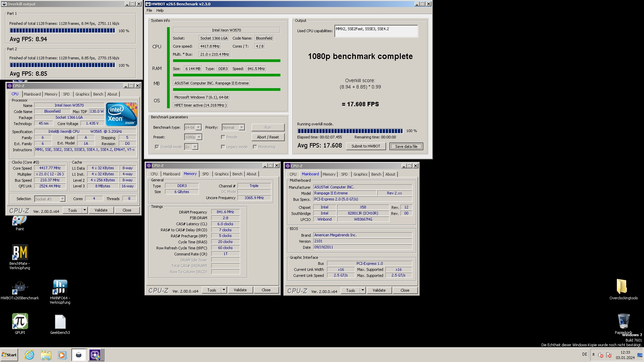Click the Core Speed 4417.77 MHz value
Screen dimensions: 644x362
click(50, 168)
